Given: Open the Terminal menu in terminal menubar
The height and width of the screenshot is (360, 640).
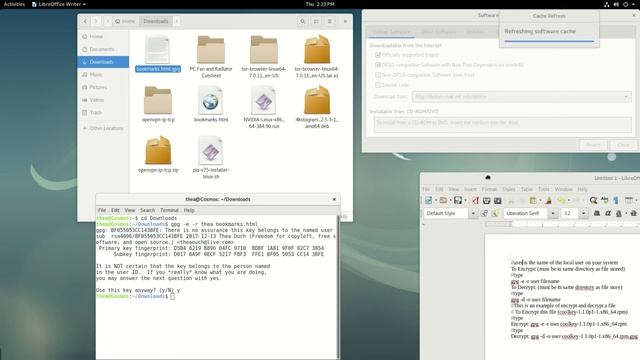Looking at the screenshot, I should point(169,210).
